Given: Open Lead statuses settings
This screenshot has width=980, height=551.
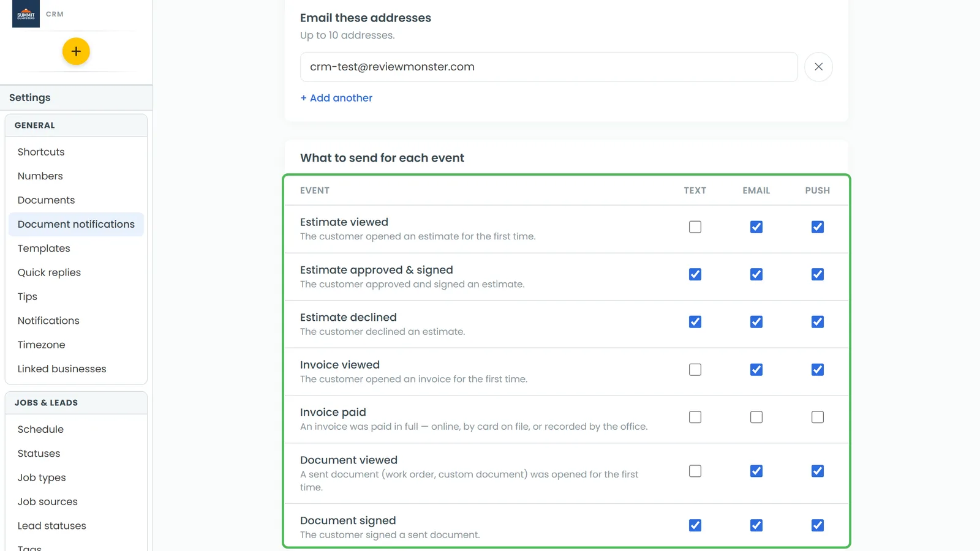Looking at the screenshot, I should click(76, 526).
